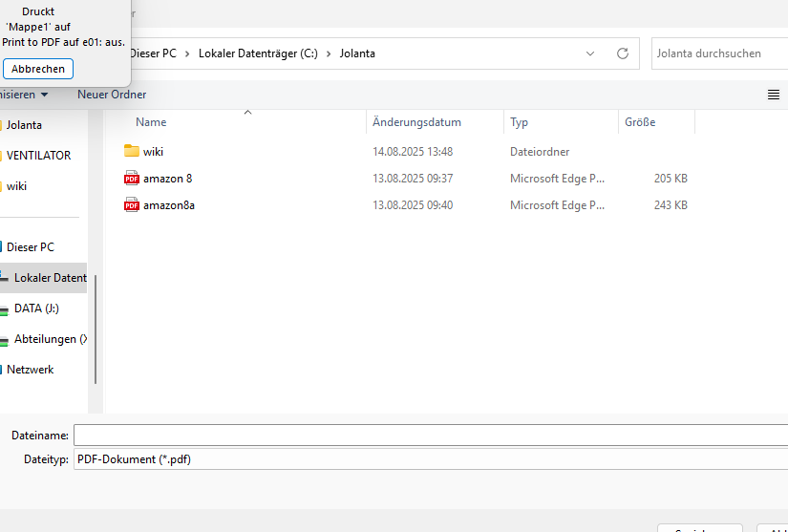Select the amazon 8 PDF file icon
788x532 pixels.
pyautogui.click(x=132, y=179)
